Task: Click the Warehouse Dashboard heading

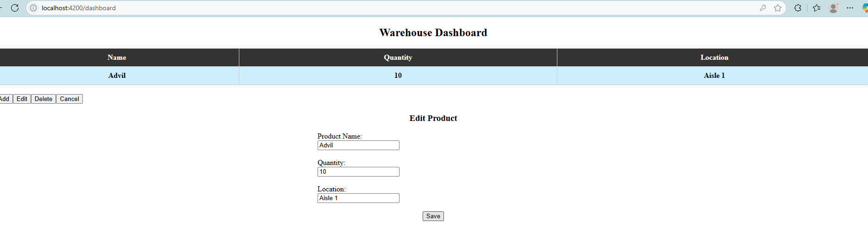Action: tap(433, 32)
